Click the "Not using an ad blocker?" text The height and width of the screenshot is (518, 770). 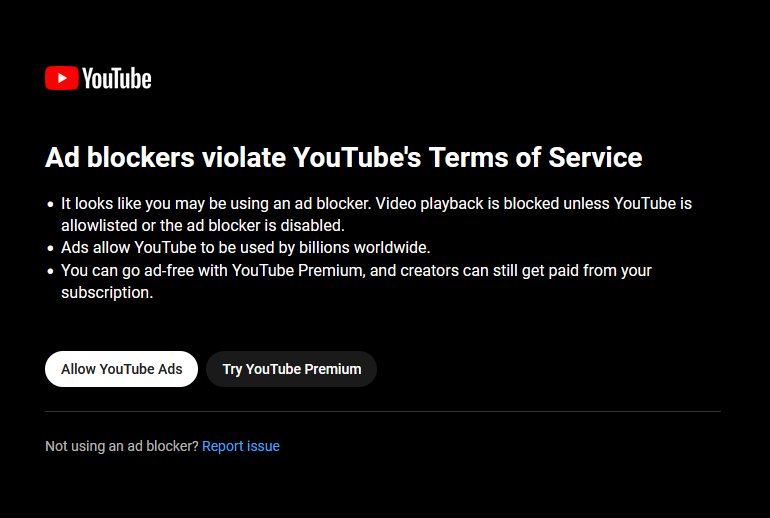pyautogui.click(x=122, y=446)
